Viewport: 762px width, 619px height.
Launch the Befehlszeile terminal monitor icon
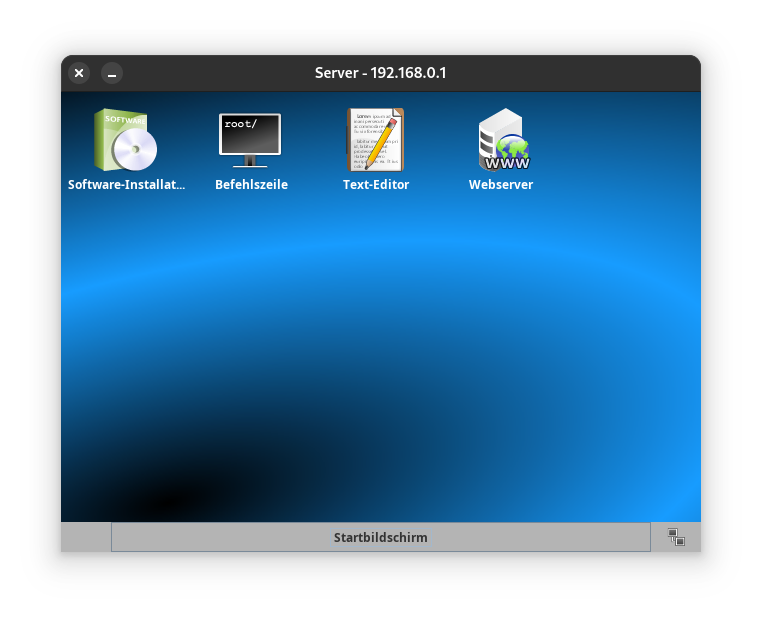click(x=250, y=140)
